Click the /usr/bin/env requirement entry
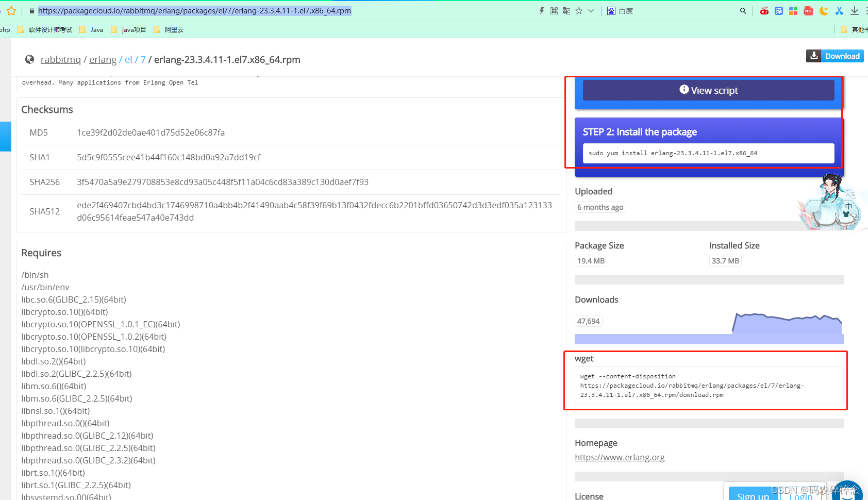 (x=45, y=287)
